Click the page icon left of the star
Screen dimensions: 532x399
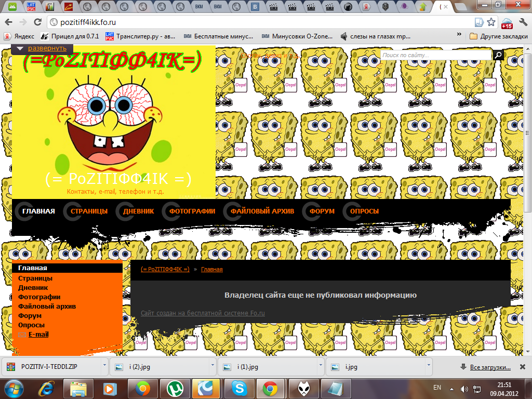[x=478, y=22]
